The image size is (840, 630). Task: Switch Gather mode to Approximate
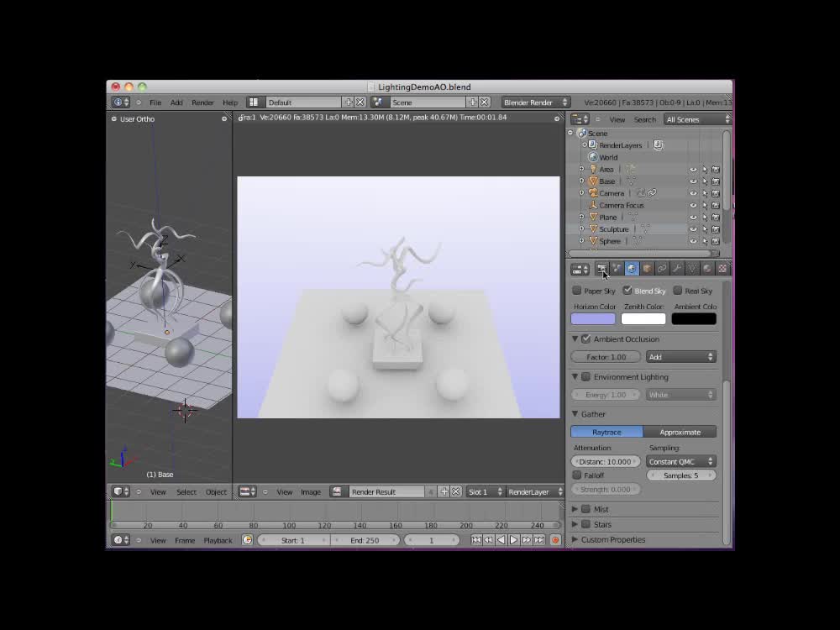pos(680,431)
